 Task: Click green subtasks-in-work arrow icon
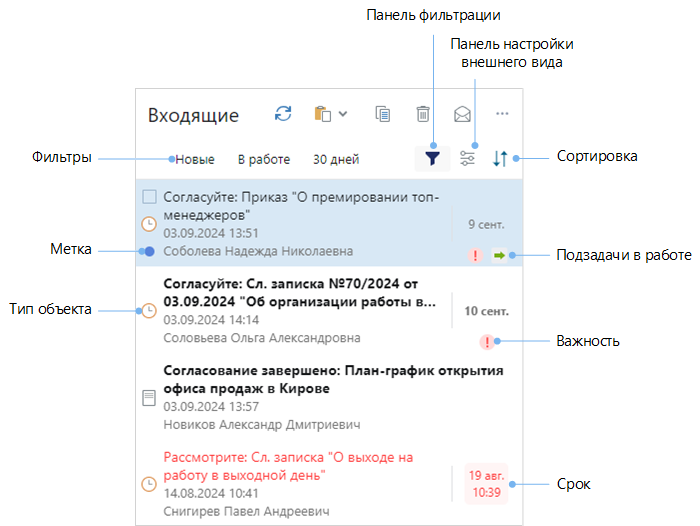499,256
